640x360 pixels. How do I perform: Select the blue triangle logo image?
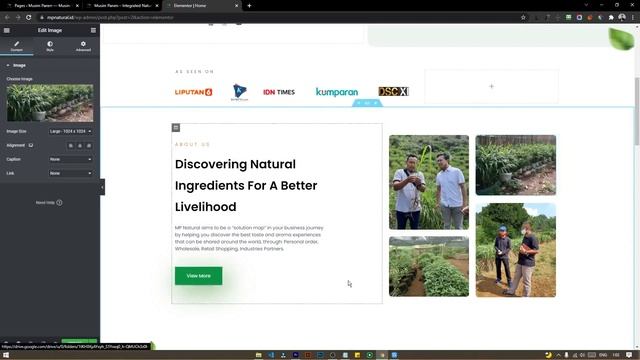pyautogui.click(x=239, y=92)
